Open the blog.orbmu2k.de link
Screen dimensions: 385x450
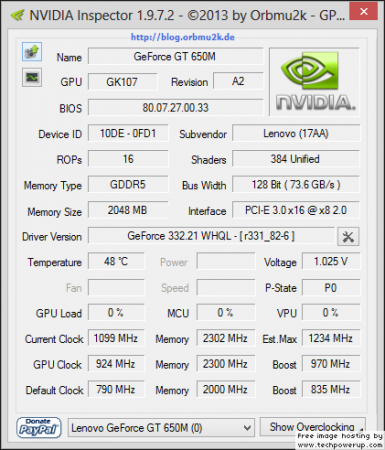pos(183,37)
